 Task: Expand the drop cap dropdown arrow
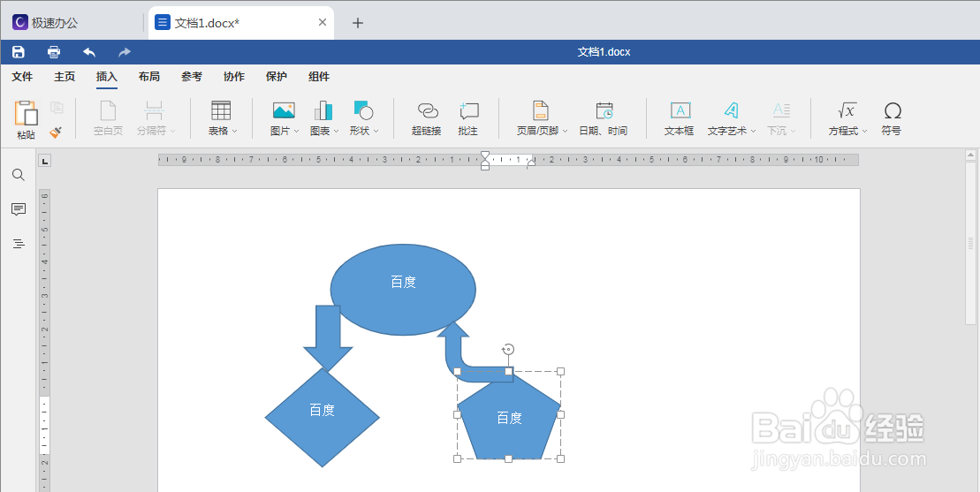[x=794, y=131]
